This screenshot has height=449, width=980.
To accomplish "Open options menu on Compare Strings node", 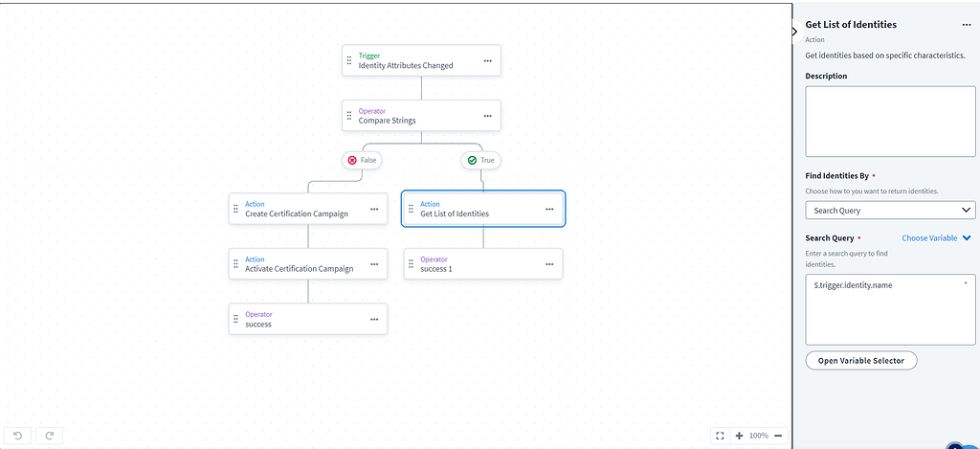I will click(487, 116).
